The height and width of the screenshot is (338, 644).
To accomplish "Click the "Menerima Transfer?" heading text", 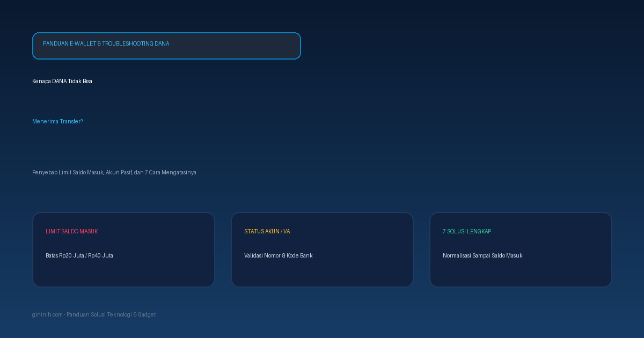I will [x=57, y=122].
